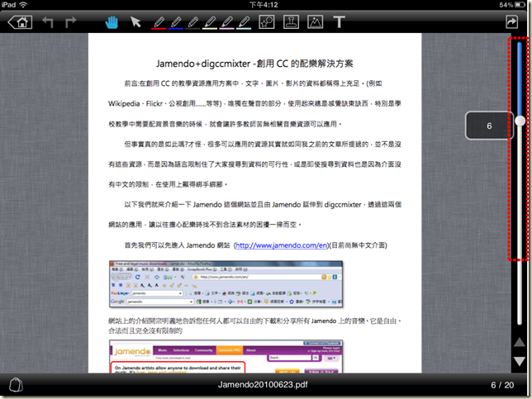532x399 pixels.
Task: Tap the home back button
Action: point(20,22)
